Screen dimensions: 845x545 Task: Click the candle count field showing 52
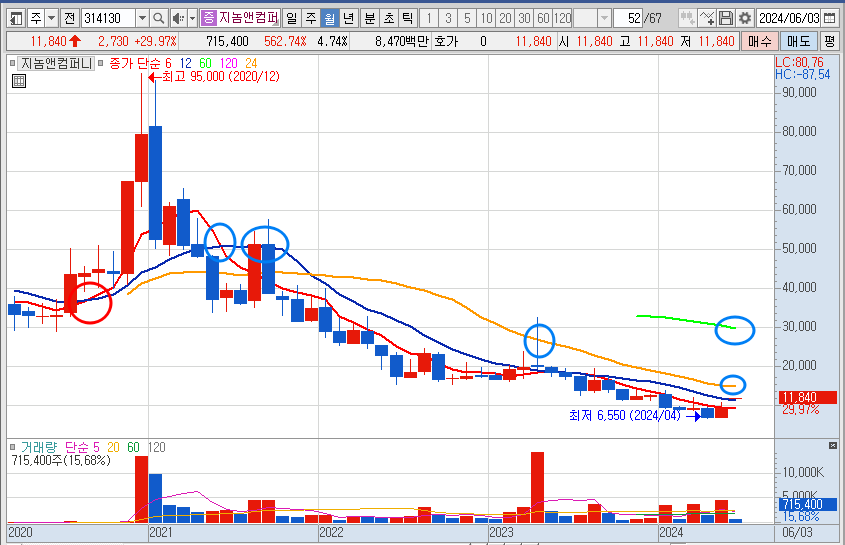click(x=628, y=18)
